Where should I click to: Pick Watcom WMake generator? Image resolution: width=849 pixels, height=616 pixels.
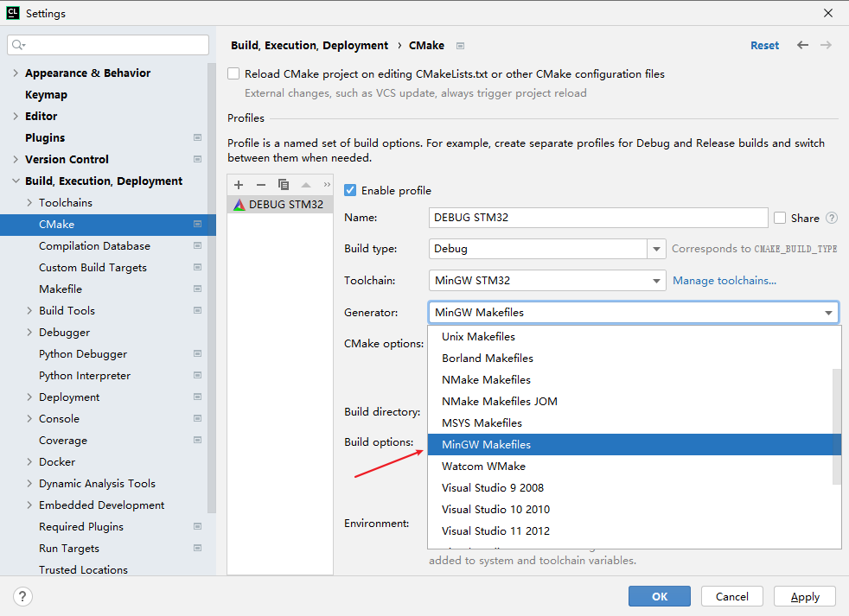point(630,466)
